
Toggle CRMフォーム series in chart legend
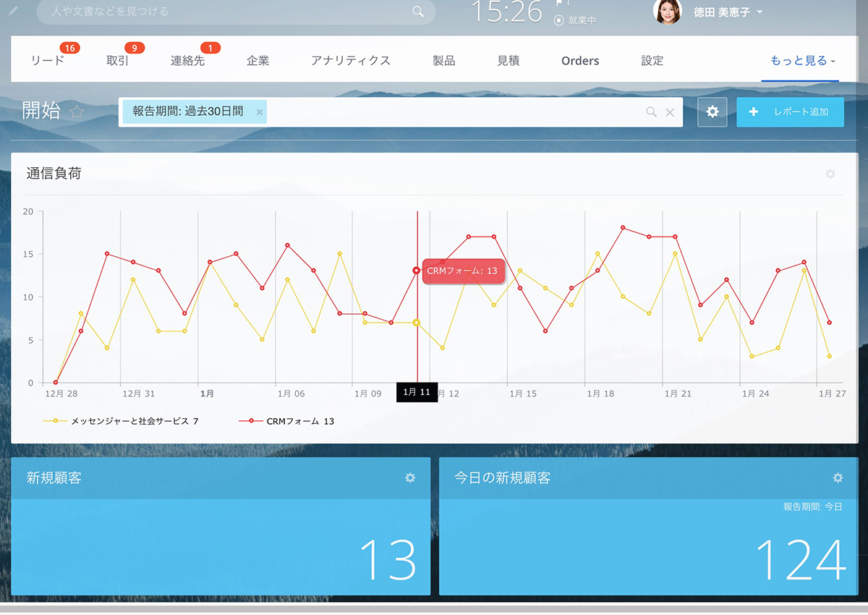tap(286, 421)
